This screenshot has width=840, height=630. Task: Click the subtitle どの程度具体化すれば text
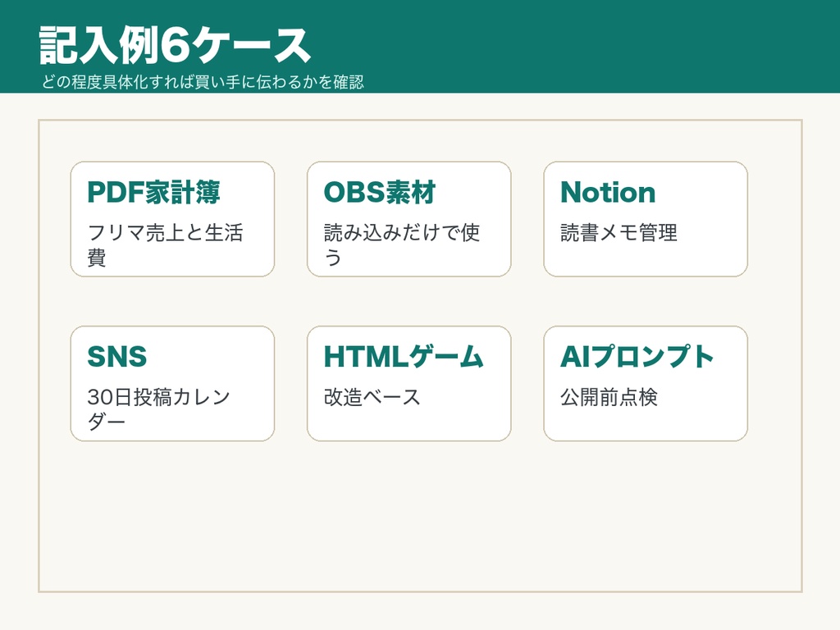point(203,82)
